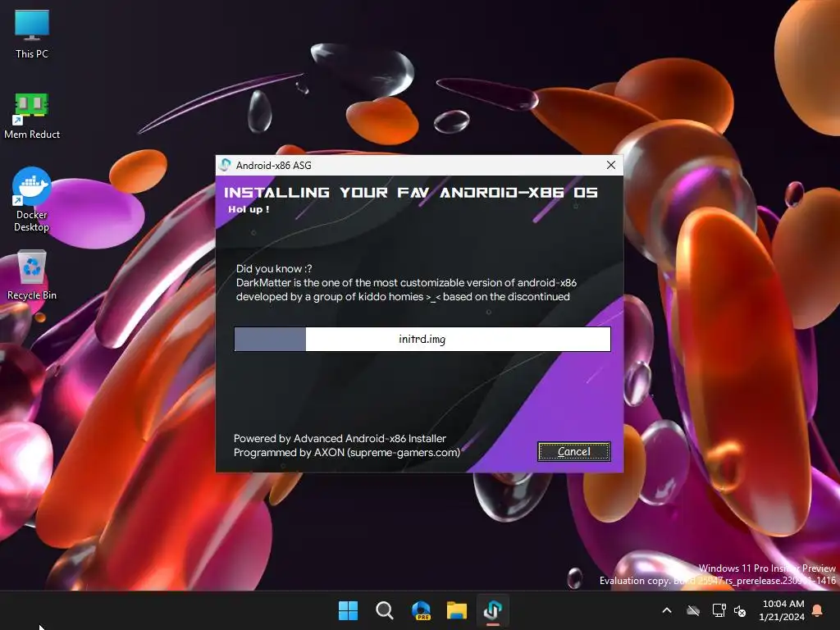
Task: Click the Android-x86 ASG title bar icon
Action: 225,165
